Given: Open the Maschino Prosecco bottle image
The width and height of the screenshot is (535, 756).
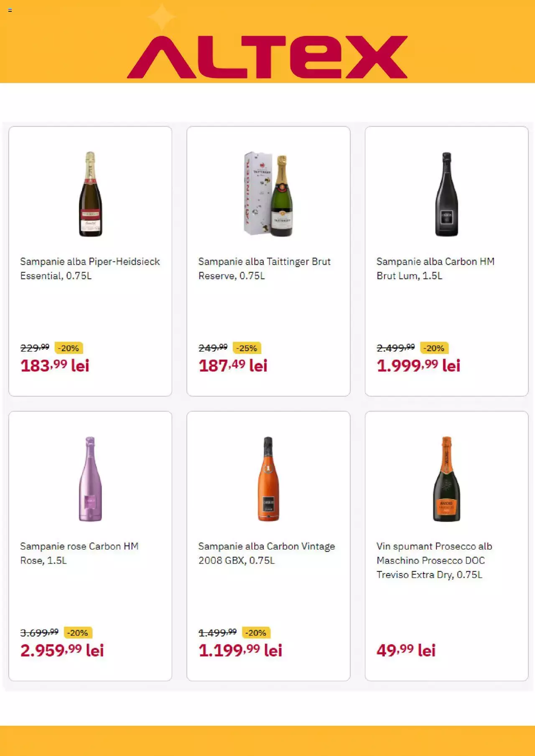Looking at the screenshot, I should 446,479.
